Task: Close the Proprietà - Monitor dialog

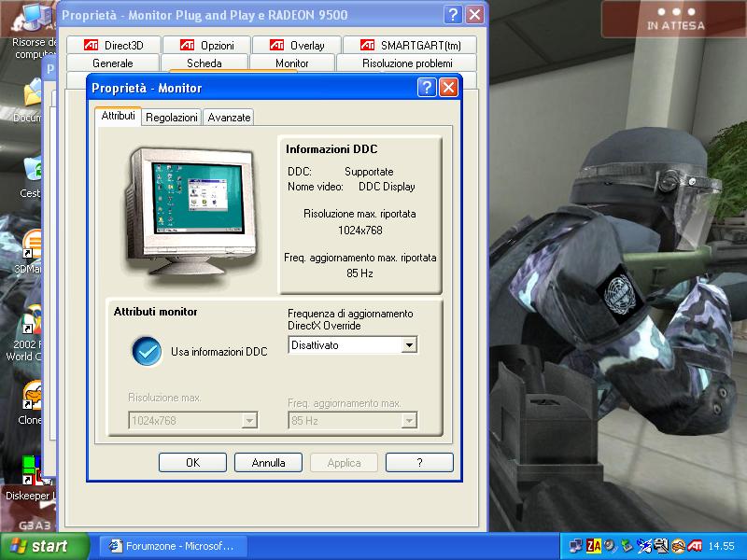Action: coord(448,88)
